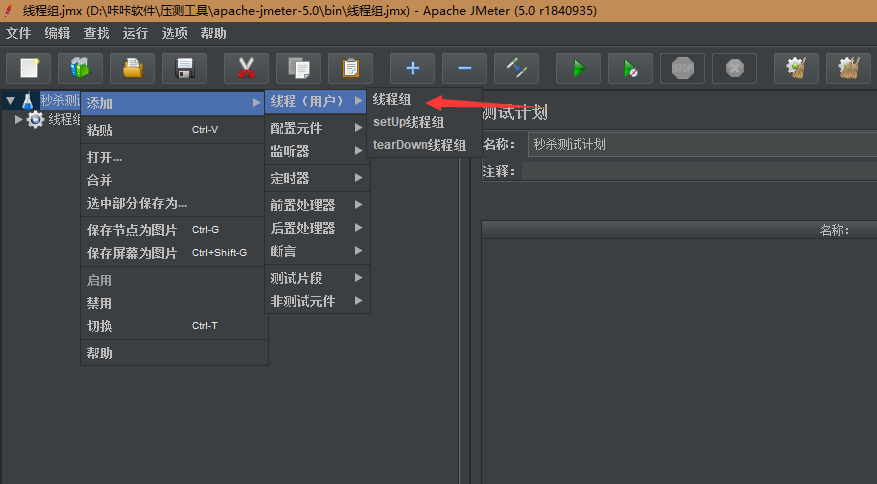This screenshot has height=484, width=877.
Task: Select 线程组 in the submenu
Action: (424, 100)
